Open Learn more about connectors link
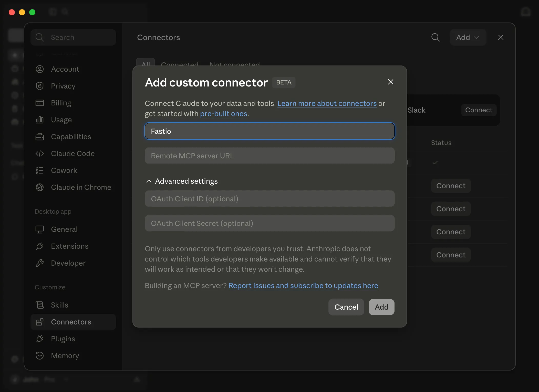The image size is (539, 392). (327, 103)
